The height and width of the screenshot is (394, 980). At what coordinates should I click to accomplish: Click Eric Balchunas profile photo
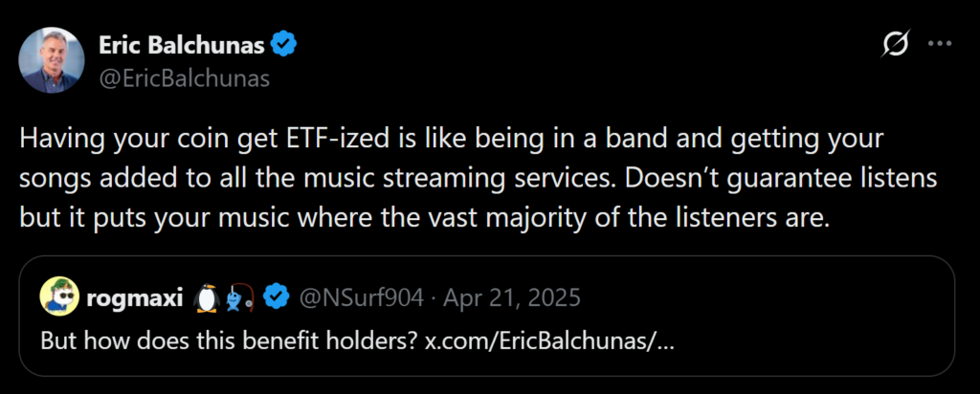coord(53,60)
